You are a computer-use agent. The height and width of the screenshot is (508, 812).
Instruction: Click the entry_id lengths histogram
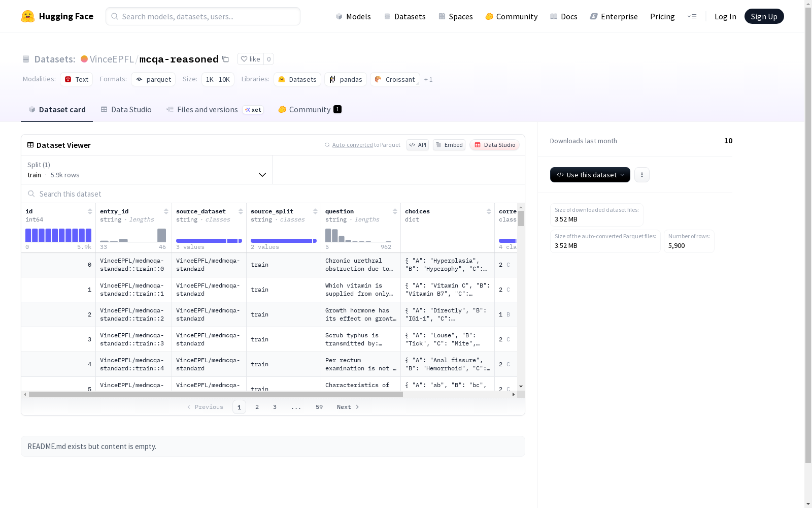[x=133, y=235]
